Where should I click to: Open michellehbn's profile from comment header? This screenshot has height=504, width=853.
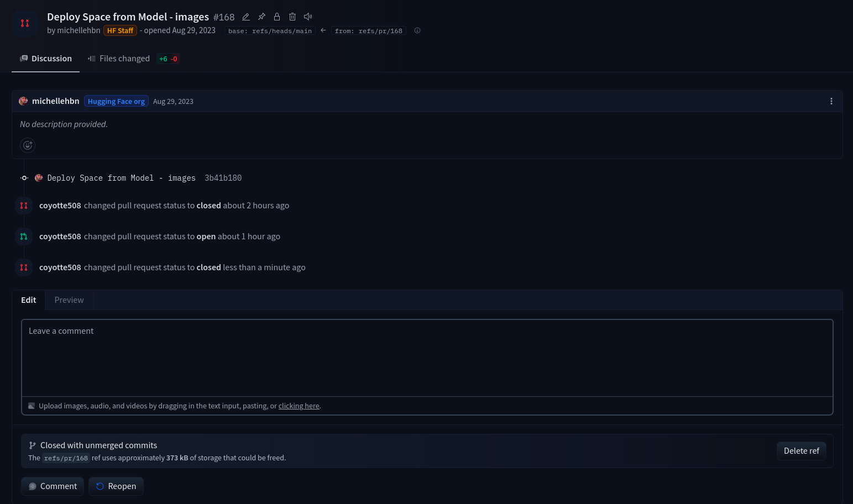click(x=55, y=101)
